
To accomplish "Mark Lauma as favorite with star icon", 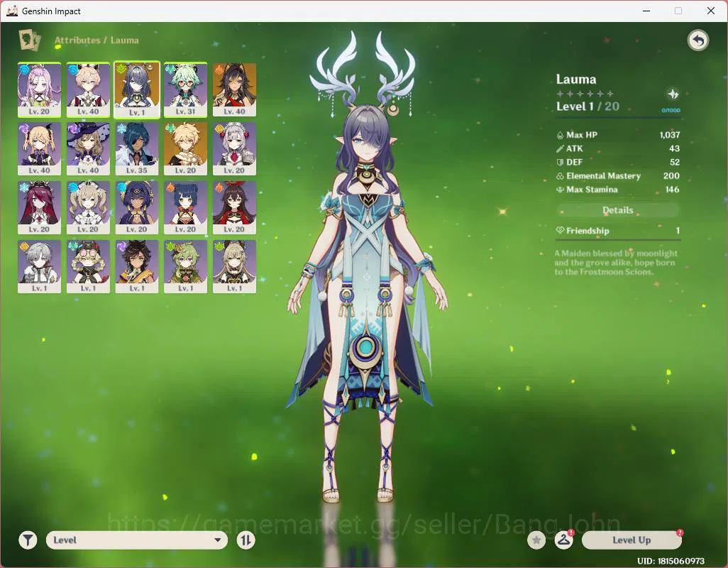I will tap(536, 540).
